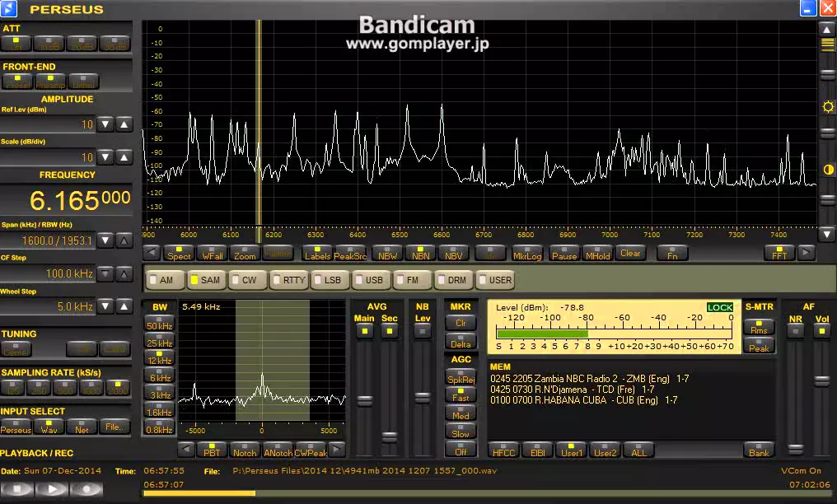Adjust the AVG Main slider
This screenshot has width=837, height=504.
(365, 401)
